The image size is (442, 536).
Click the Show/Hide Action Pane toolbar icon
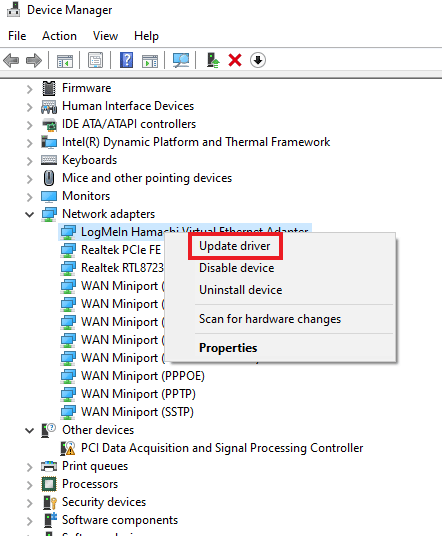pos(150,61)
